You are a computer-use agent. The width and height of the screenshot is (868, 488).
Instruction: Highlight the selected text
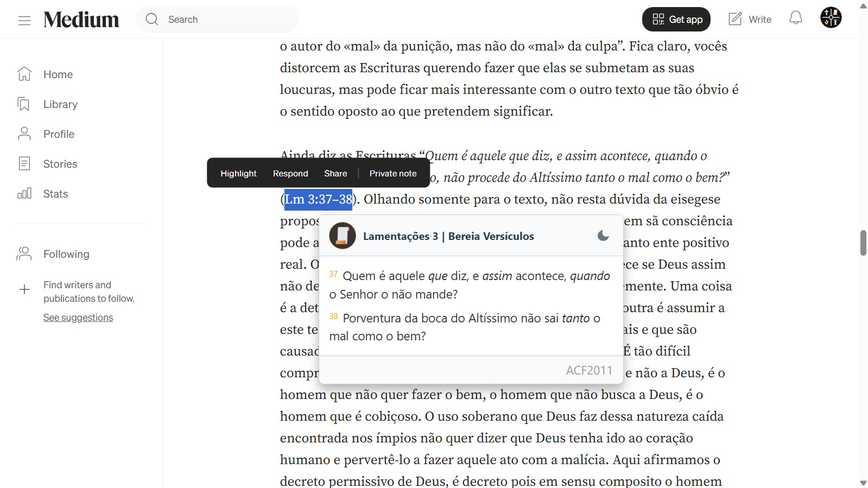[238, 173]
